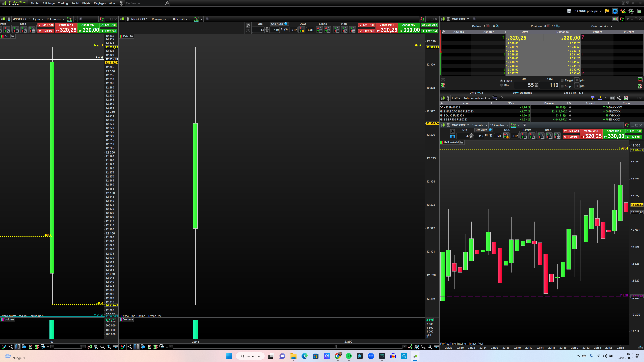Open the Trading menu
Image resolution: width=644 pixels, height=362 pixels.
[63, 3]
